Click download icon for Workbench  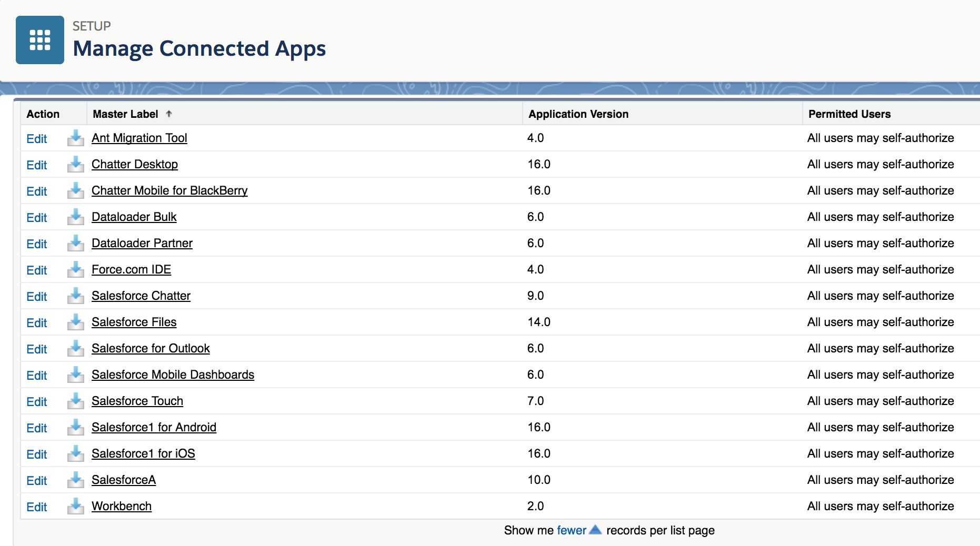(76, 506)
